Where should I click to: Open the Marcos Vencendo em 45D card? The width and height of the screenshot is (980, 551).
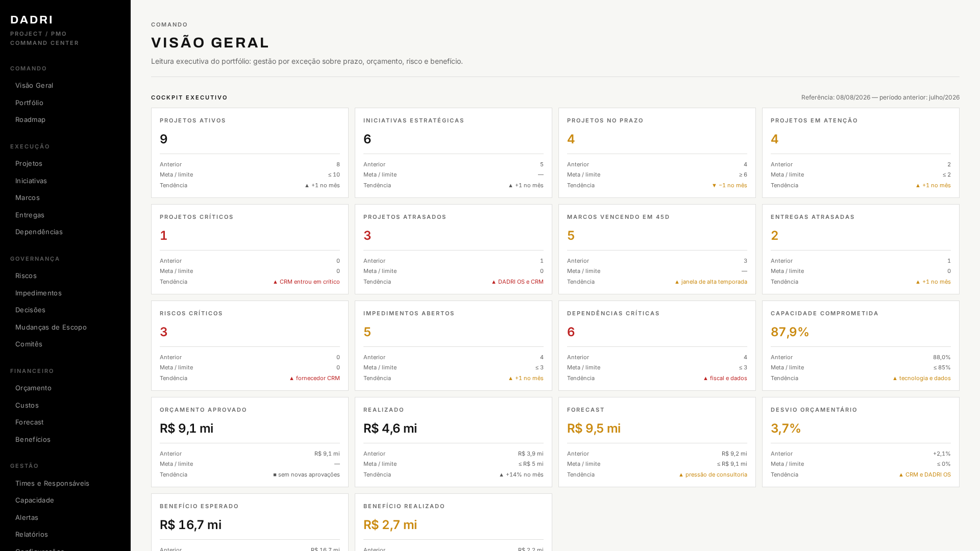point(657,249)
